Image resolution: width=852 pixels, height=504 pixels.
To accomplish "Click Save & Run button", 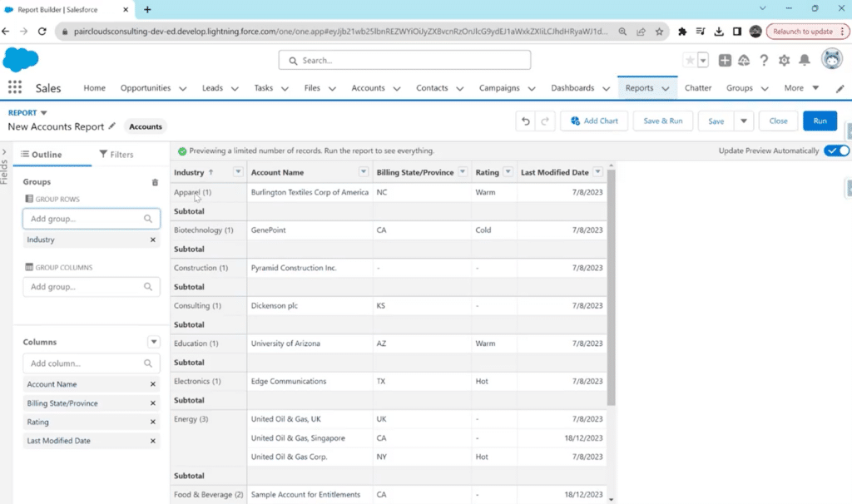I will click(663, 121).
